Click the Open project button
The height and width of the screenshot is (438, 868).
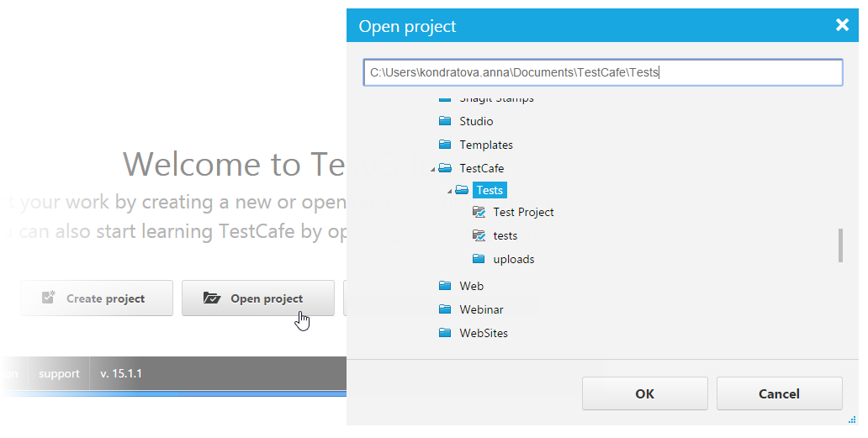coord(258,298)
